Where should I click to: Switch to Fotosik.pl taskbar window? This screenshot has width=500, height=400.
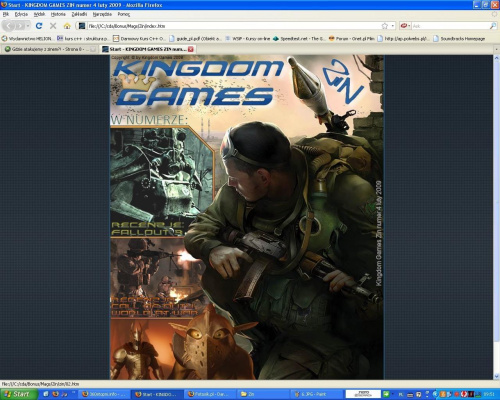click(x=210, y=394)
